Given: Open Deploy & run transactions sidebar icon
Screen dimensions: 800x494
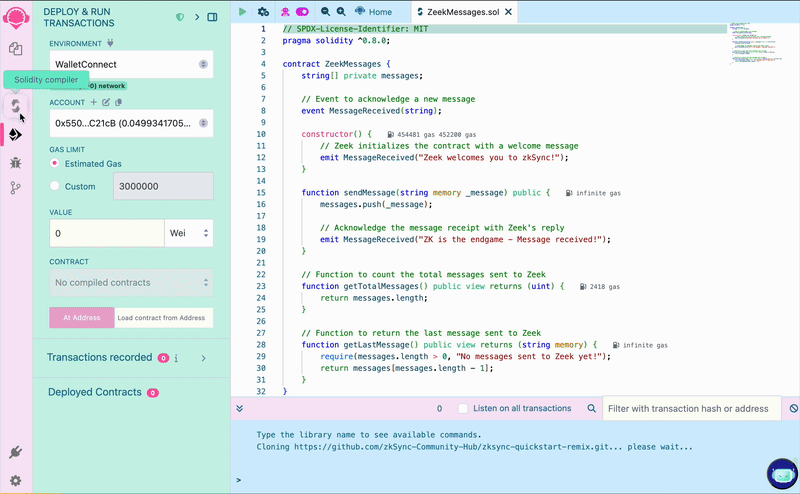Looking at the screenshot, I should pyautogui.click(x=16, y=135).
